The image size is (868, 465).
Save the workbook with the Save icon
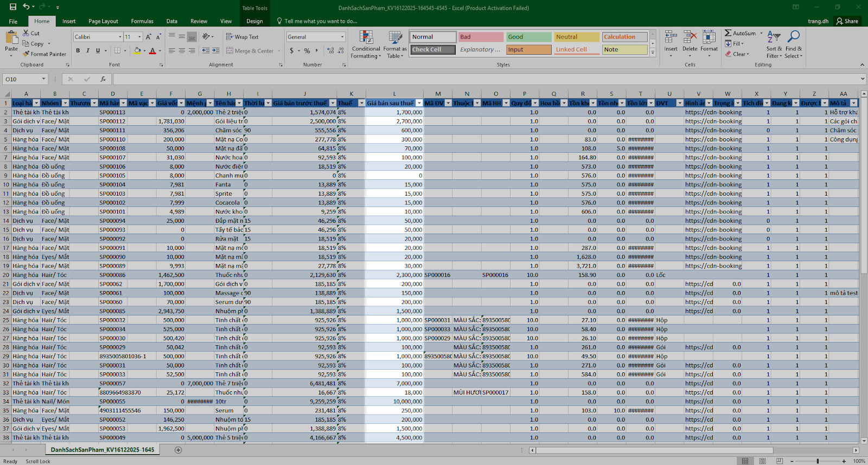tap(13, 7)
